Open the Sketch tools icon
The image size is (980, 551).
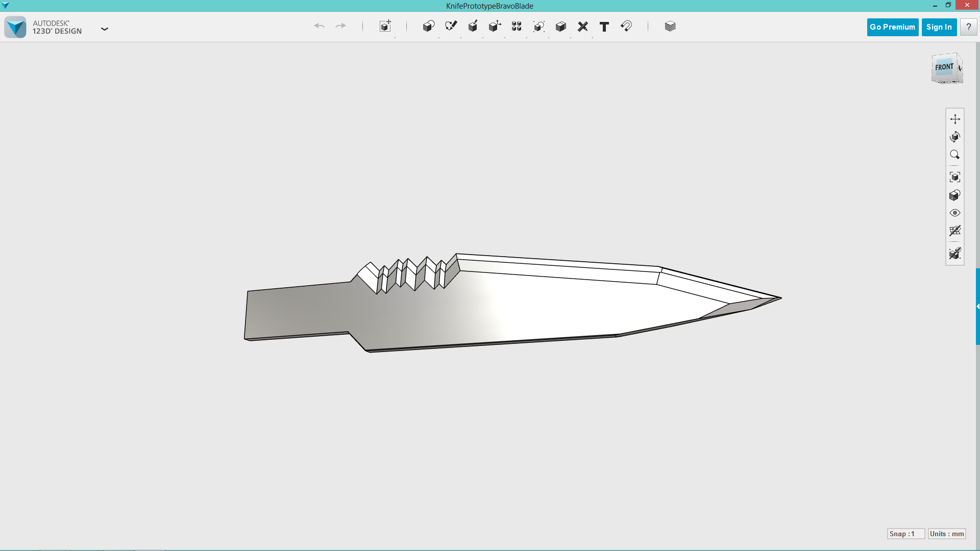[451, 26]
